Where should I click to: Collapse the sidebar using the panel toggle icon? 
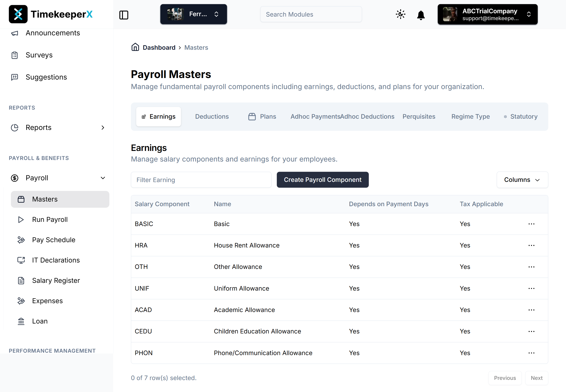pos(124,15)
